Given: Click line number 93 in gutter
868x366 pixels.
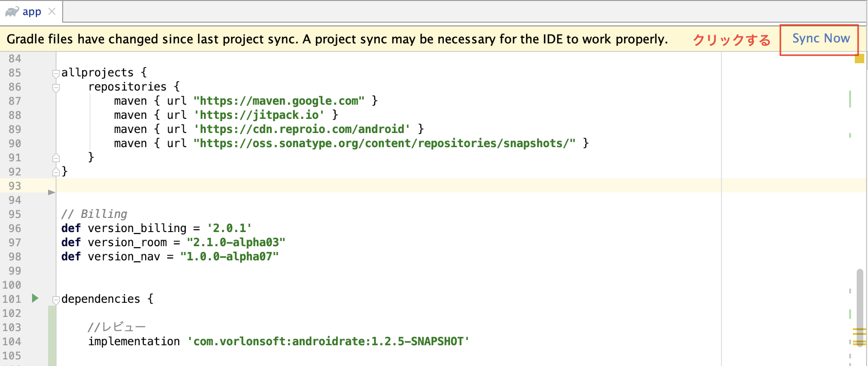Looking at the screenshot, I should 15,186.
